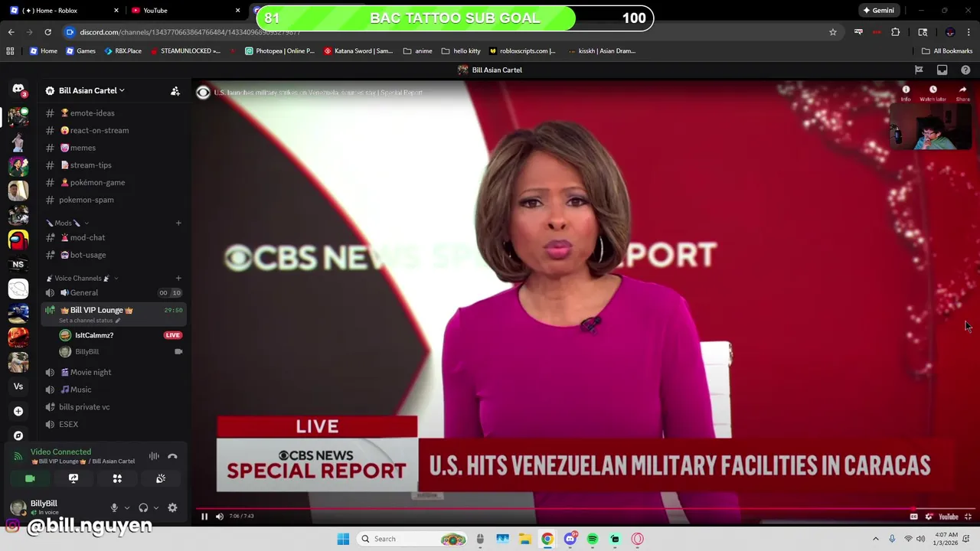Image resolution: width=980 pixels, height=551 pixels.
Task: Mute microphone in user panel
Action: click(x=114, y=507)
